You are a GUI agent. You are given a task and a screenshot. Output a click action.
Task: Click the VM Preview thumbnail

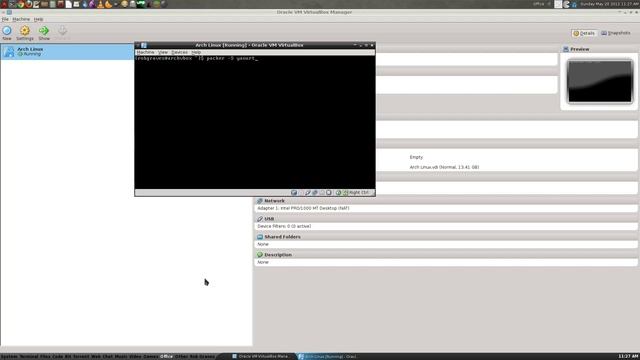tap(600, 81)
